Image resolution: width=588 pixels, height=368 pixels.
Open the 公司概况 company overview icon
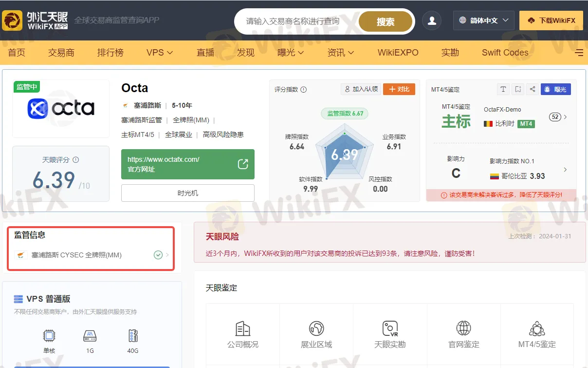pos(243,329)
